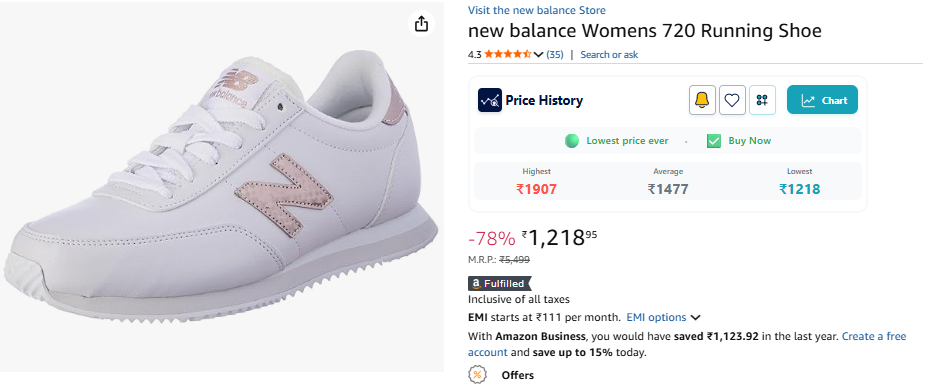The width and height of the screenshot is (935, 387).
Task: Click the Highest price ₹1907 value
Action: pyautogui.click(x=537, y=190)
